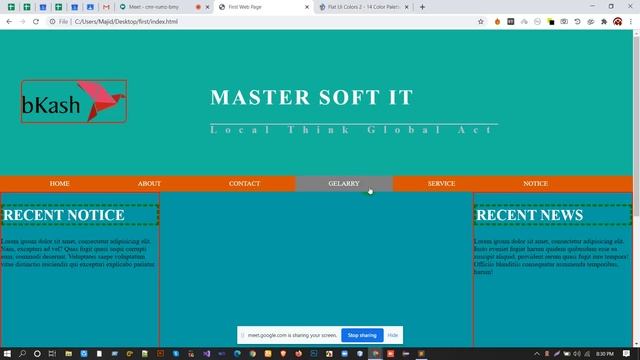This screenshot has height=360, width=640.
Task: Open File Explorer from taskbar
Action: [69, 353]
